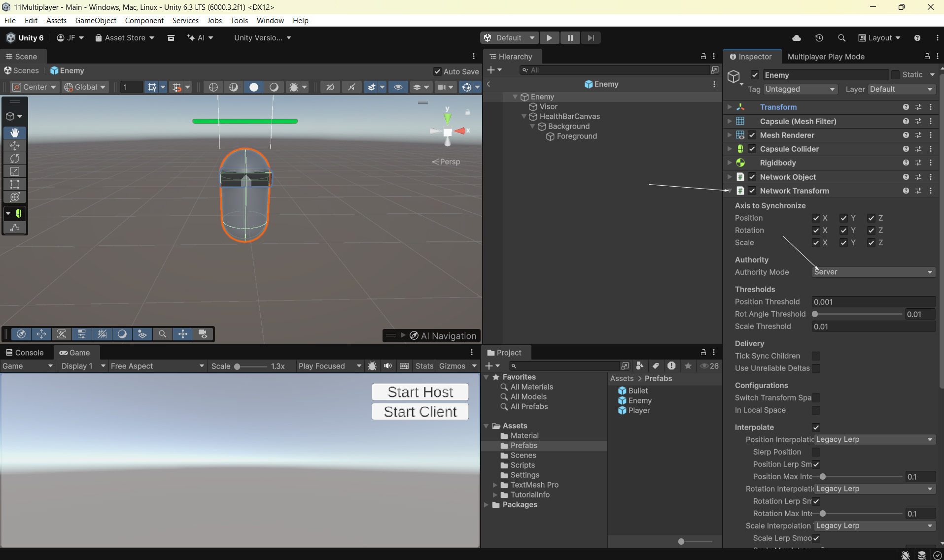Open the Authority Mode dropdown

coord(873,272)
